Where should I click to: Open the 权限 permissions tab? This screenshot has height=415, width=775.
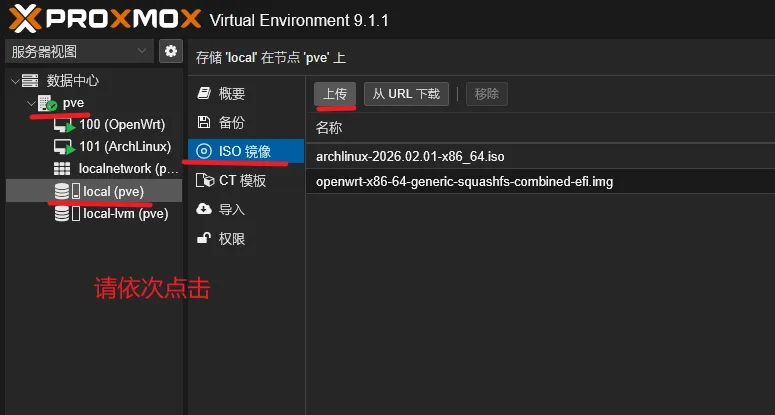pyautogui.click(x=231, y=239)
